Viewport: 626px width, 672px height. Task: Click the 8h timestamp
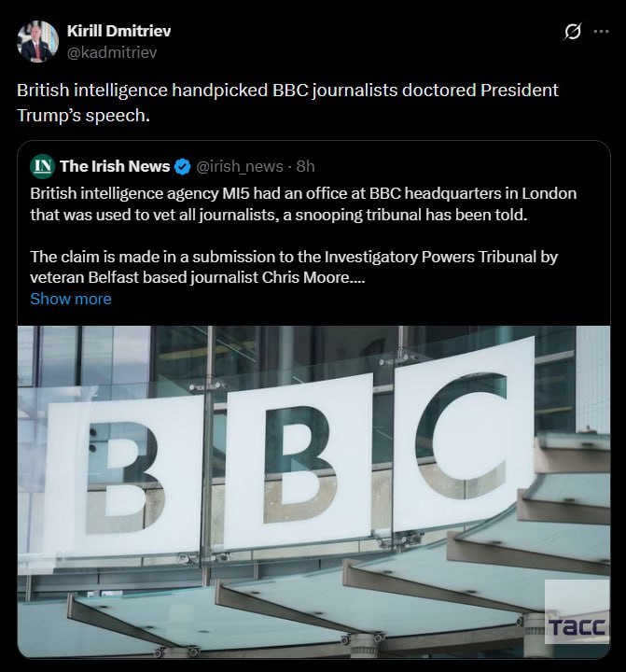coord(305,166)
